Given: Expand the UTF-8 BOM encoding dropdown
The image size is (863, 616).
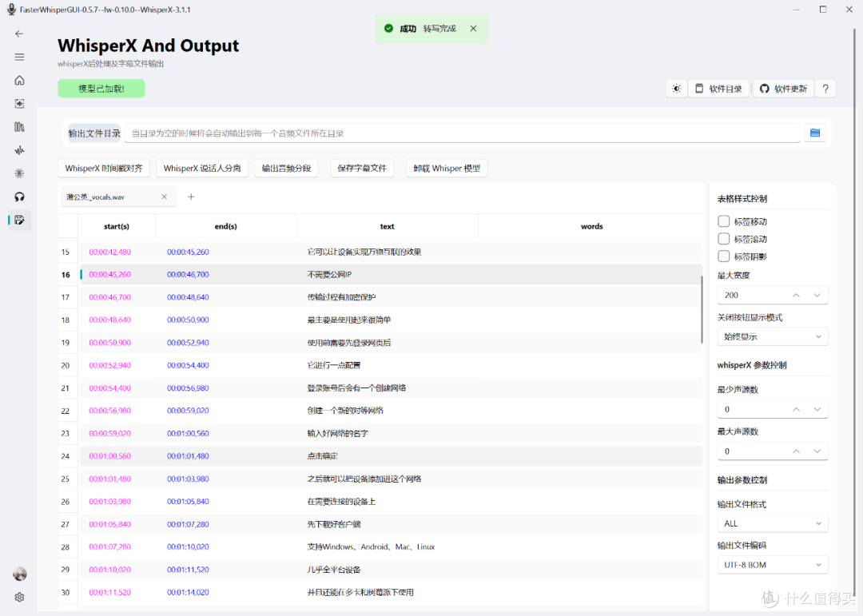Looking at the screenshot, I should (772, 565).
